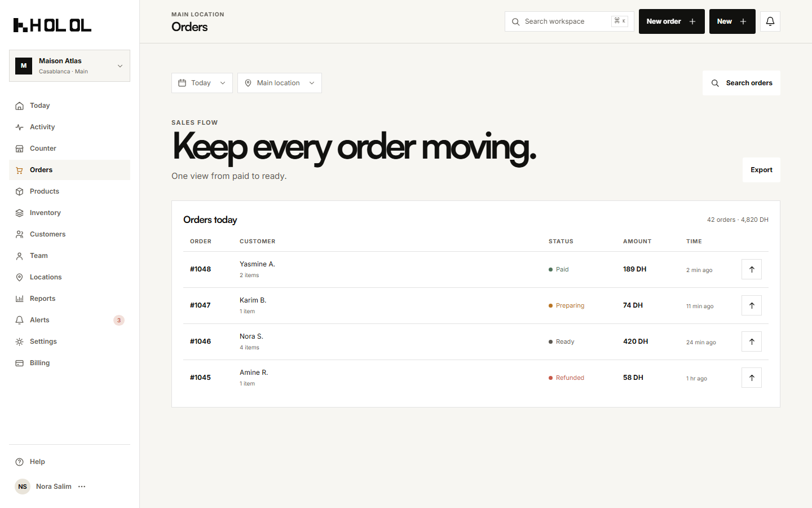Viewport: 812px width, 508px height.
Task: Select Orders in the sidebar
Action: click(x=69, y=170)
